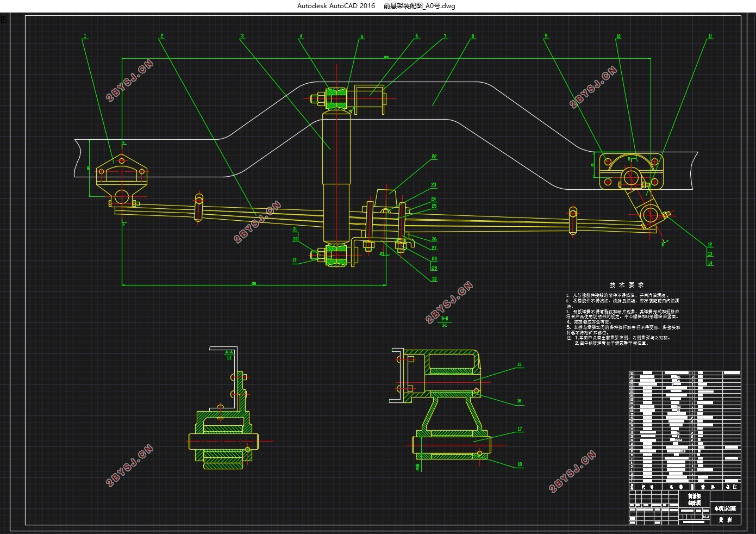Select part balloon number 7

click(x=445, y=36)
